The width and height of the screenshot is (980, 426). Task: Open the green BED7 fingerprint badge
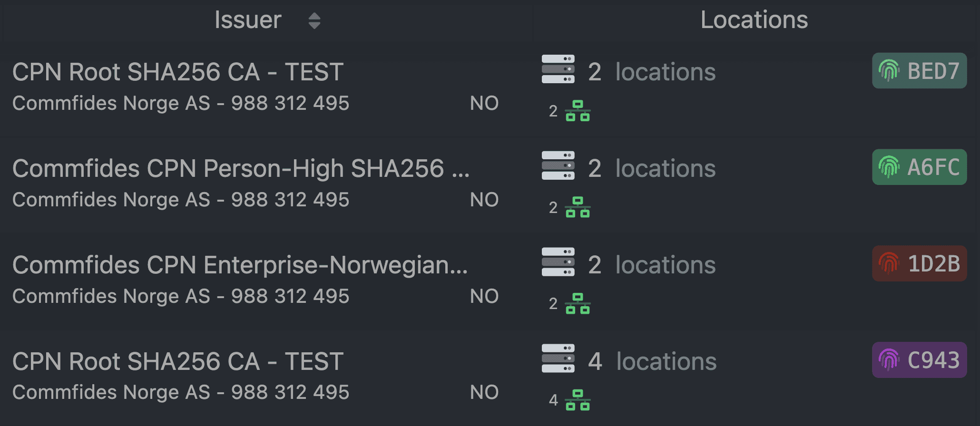(x=919, y=71)
